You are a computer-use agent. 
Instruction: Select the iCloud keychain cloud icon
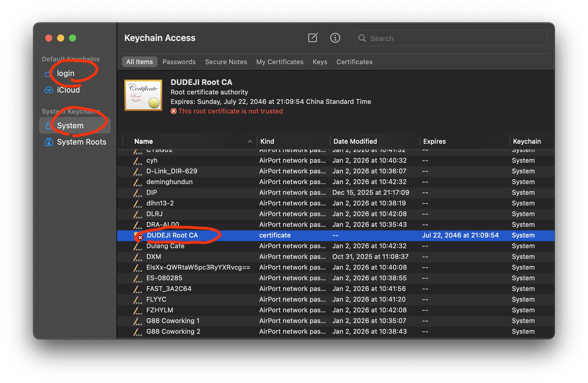(x=48, y=90)
